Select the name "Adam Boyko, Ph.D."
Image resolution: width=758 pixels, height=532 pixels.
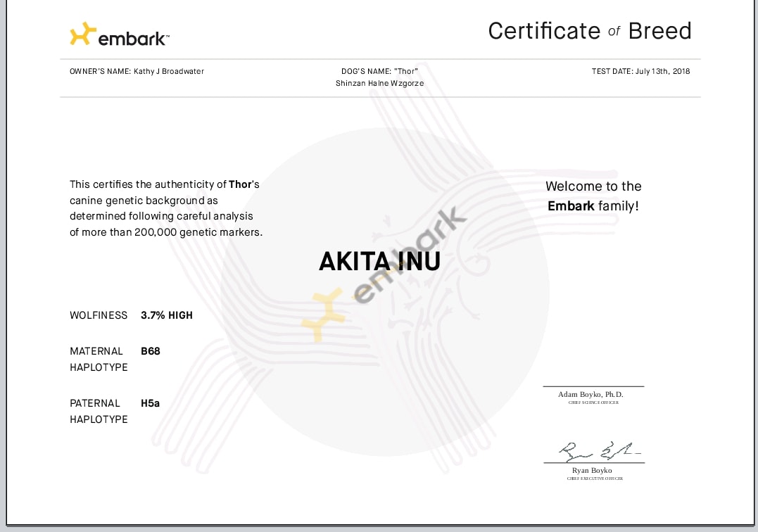[590, 394]
